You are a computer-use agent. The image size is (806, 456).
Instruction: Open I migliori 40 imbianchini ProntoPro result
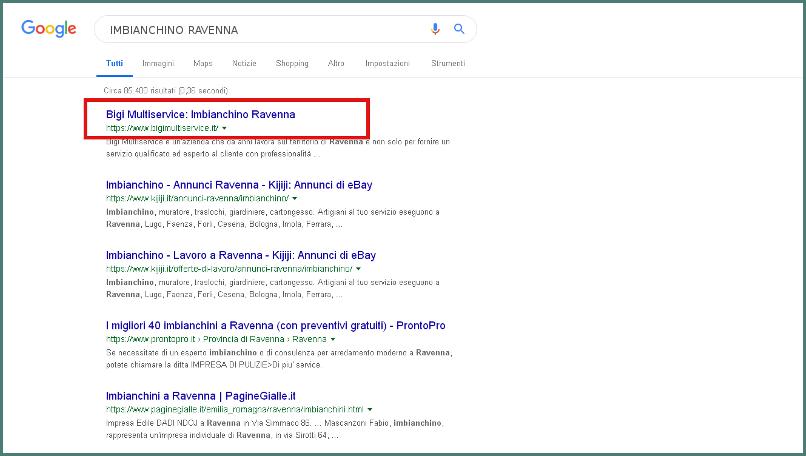click(x=276, y=325)
